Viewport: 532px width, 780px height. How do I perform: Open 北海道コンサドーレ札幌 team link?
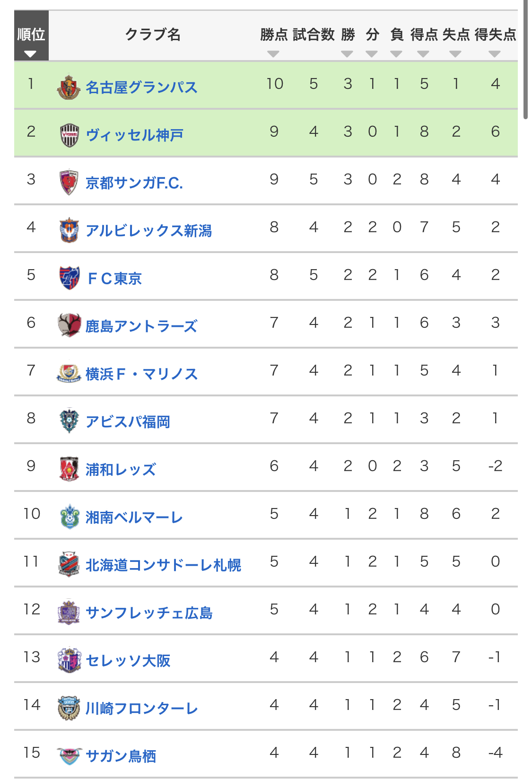pyautogui.click(x=163, y=565)
